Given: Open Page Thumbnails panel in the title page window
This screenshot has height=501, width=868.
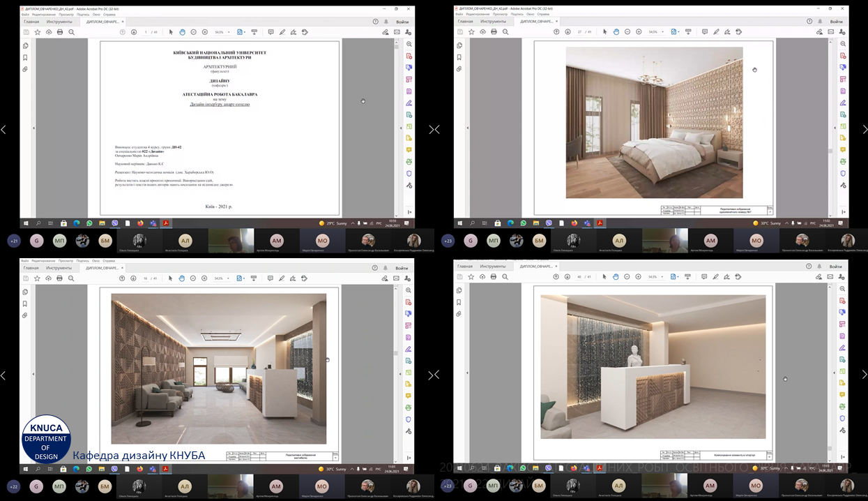Looking at the screenshot, I should point(26,45).
